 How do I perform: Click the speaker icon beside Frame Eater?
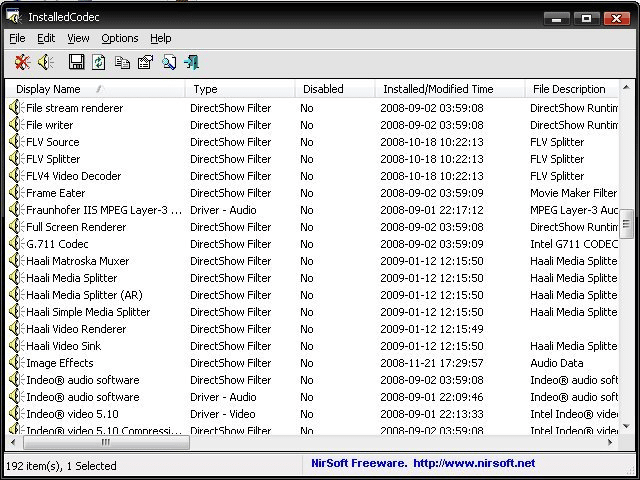pyautogui.click(x=16, y=193)
